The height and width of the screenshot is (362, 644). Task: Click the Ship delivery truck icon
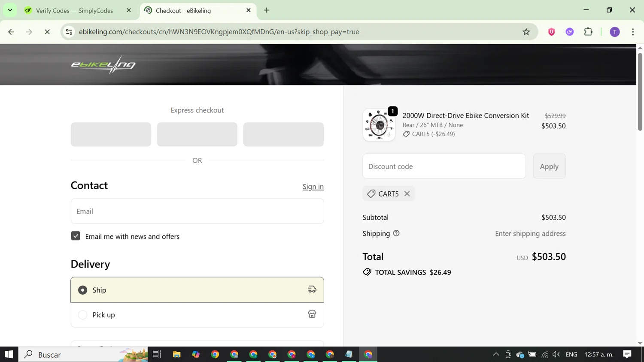(x=312, y=290)
